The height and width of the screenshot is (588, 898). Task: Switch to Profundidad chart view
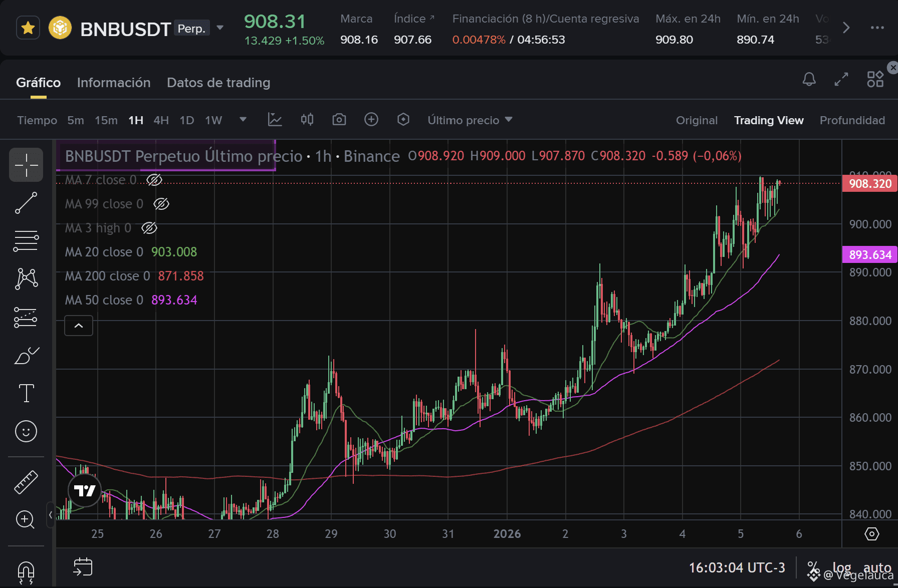(852, 120)
